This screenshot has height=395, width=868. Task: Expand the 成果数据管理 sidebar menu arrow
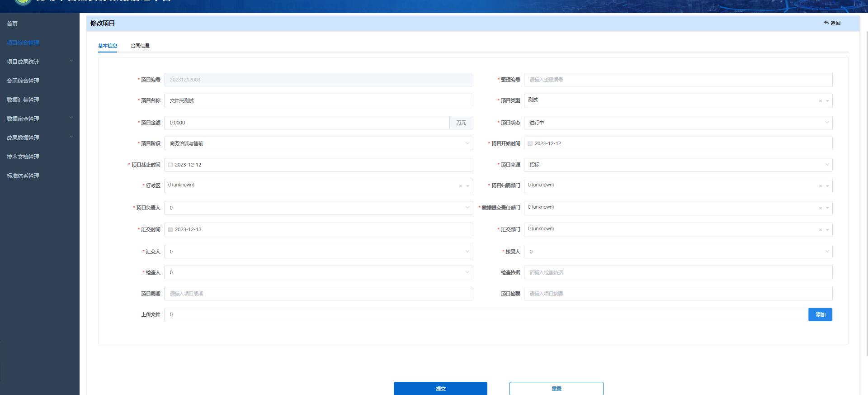click(71, 137)
